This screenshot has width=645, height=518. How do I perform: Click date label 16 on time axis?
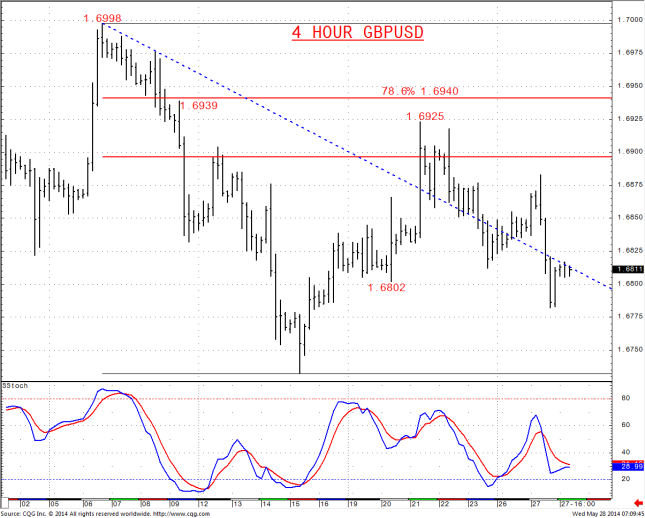tap(324, 504)
